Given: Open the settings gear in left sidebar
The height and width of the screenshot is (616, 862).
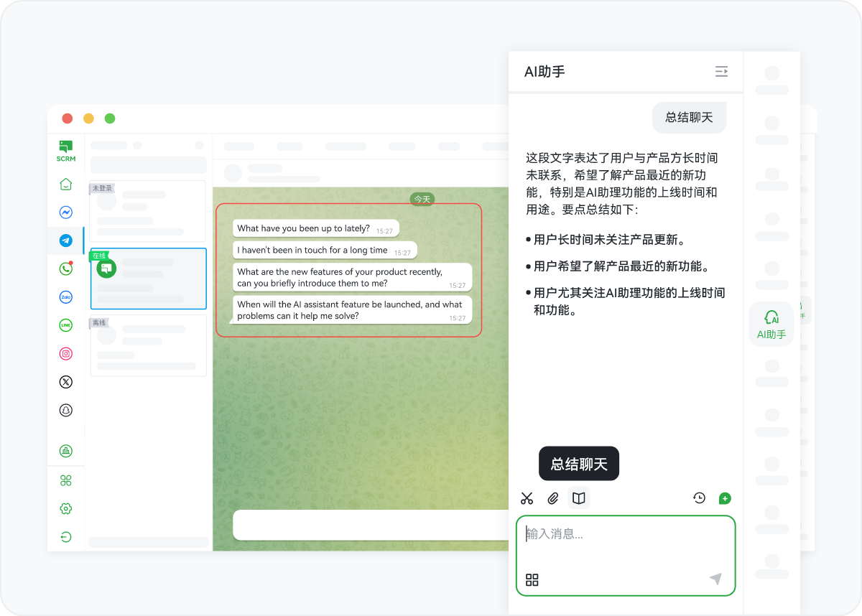Looking at the screenshot, I should coord(65,508).
